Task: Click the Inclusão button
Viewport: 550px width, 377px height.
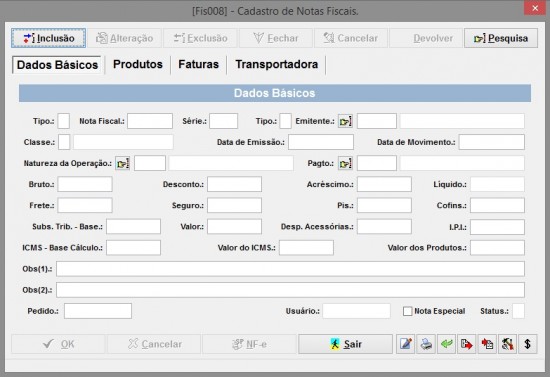Action: tap(48, 38)
